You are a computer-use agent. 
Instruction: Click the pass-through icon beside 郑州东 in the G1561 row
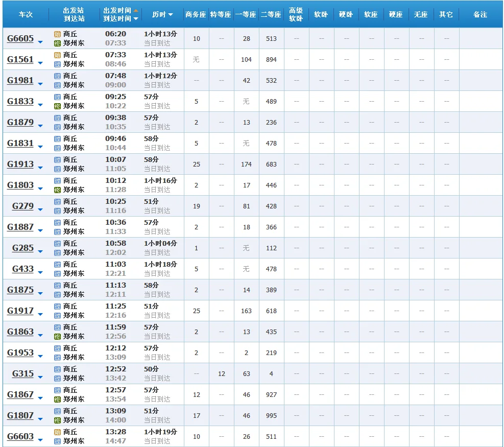[x=57, y=64]
